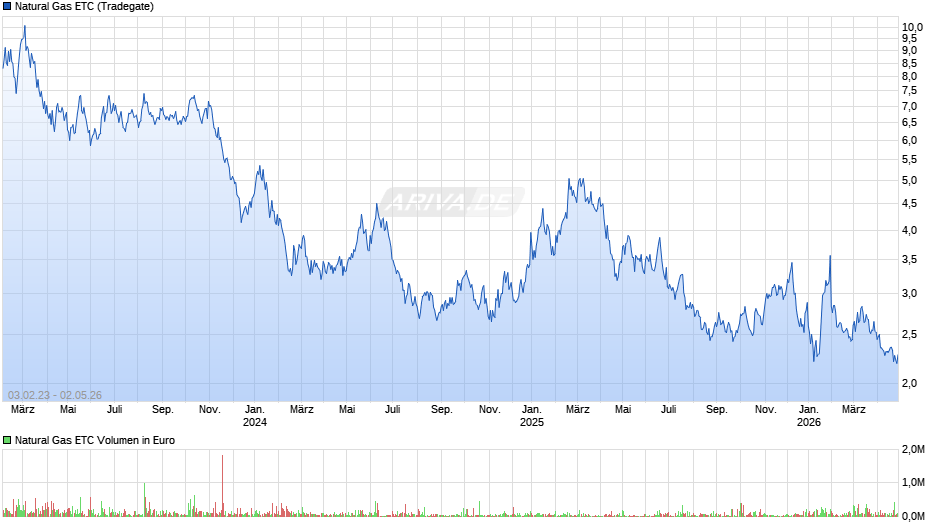The width and height of the screenshot is (940, 526).
Task: Click the '6,0' price axis label
Action: click(x=909, y=140)
